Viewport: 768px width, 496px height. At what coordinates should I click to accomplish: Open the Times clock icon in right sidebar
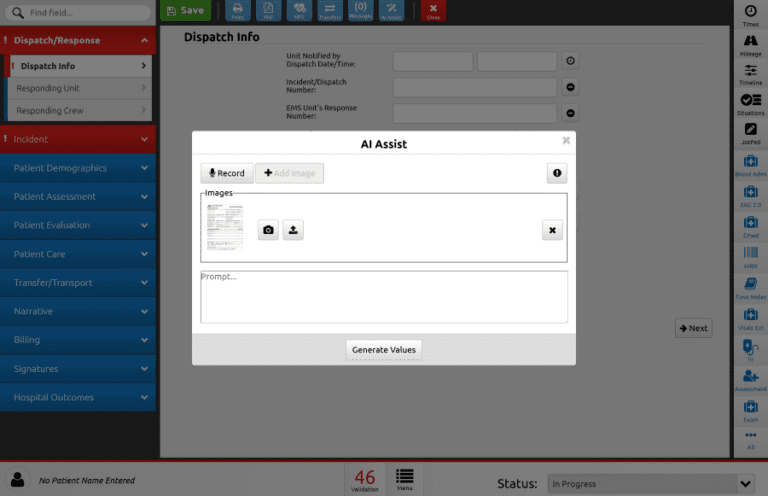click(750, 15)
